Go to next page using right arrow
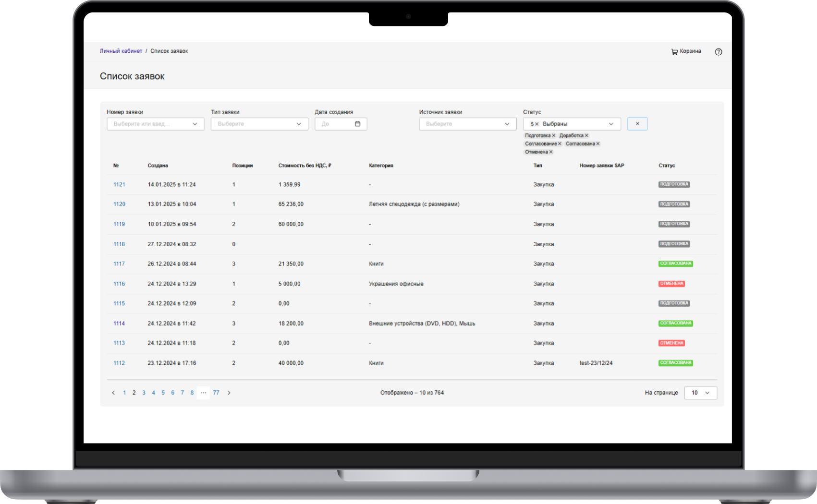The width and height of the screenshot is (817, 504). tap(229, 393)
